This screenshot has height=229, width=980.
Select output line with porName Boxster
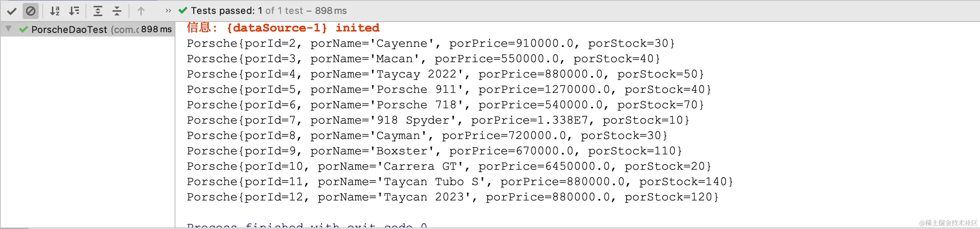click(434, 151)
